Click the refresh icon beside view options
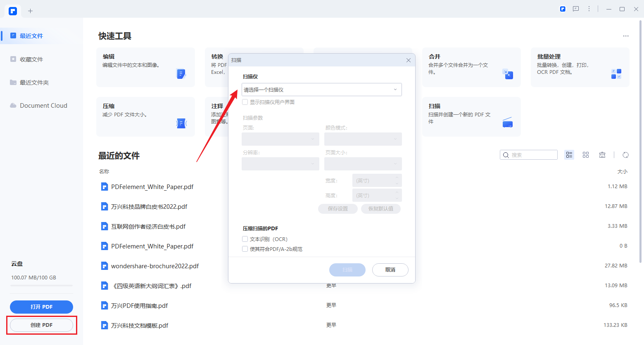This screenshot has height=345, width=644. (x=625, y=155)
